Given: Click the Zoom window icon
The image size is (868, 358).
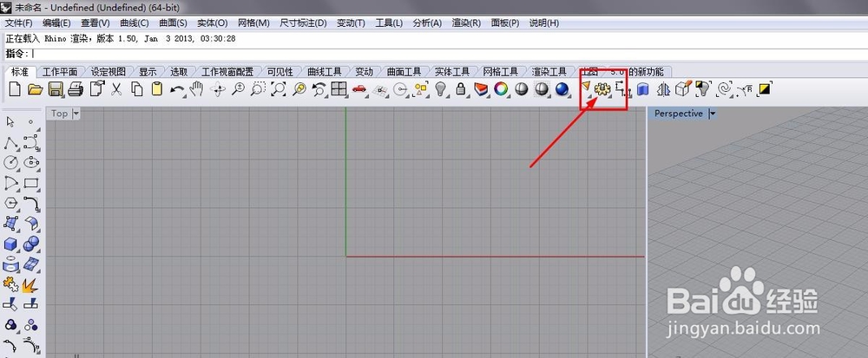Looking at the screenshot, I should pyautogui.click(x=258, y=89).
